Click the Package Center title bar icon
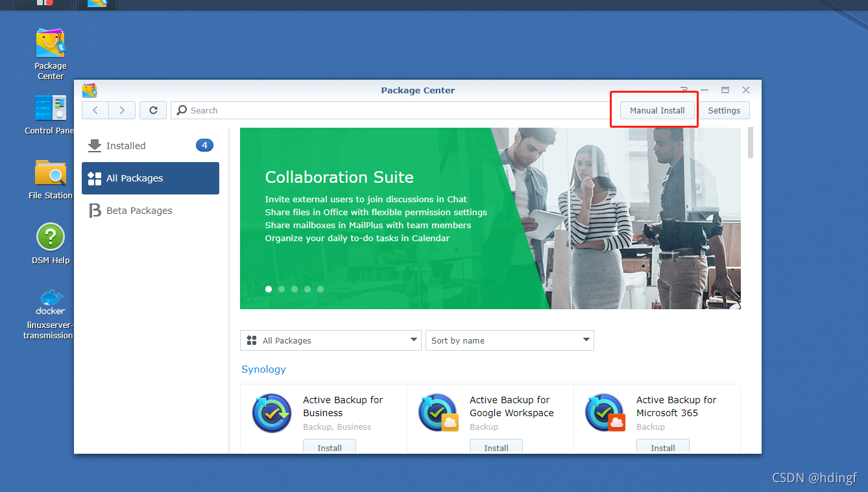Viewport: 868px width, 492px height. (x=90, y=90)
